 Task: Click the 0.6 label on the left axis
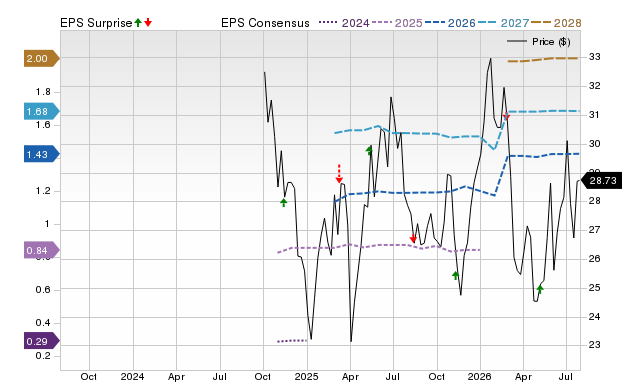click(x=43, y=290)
